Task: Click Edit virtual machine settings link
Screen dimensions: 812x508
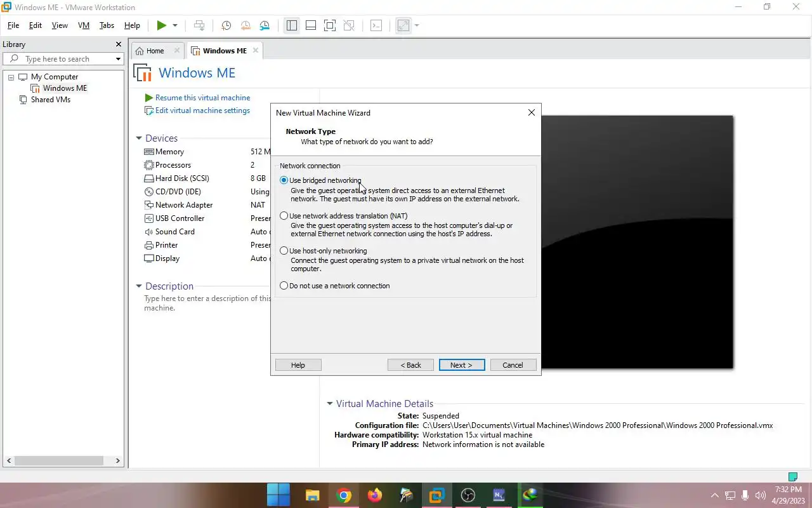Action: [x=202, y=110]
